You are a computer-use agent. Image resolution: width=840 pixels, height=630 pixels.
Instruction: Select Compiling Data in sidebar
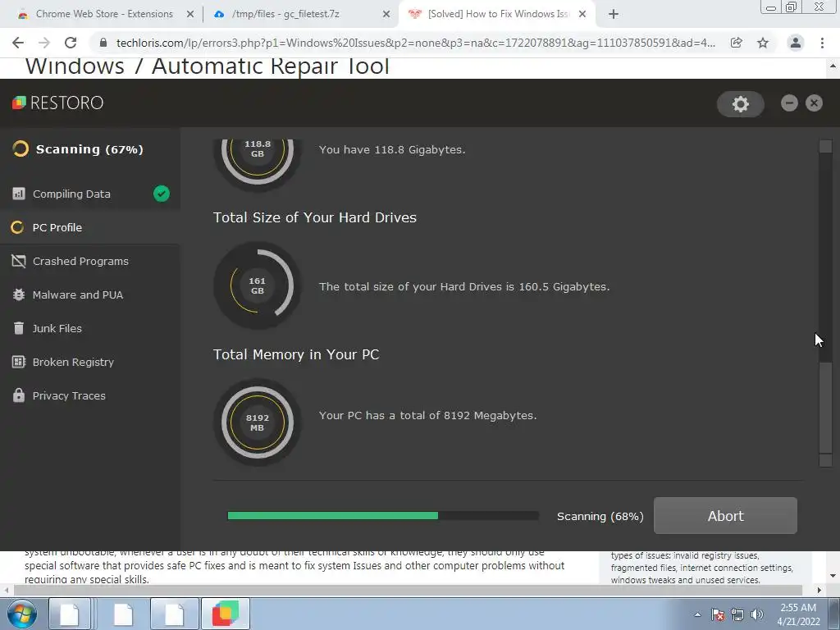coord(90,194)
